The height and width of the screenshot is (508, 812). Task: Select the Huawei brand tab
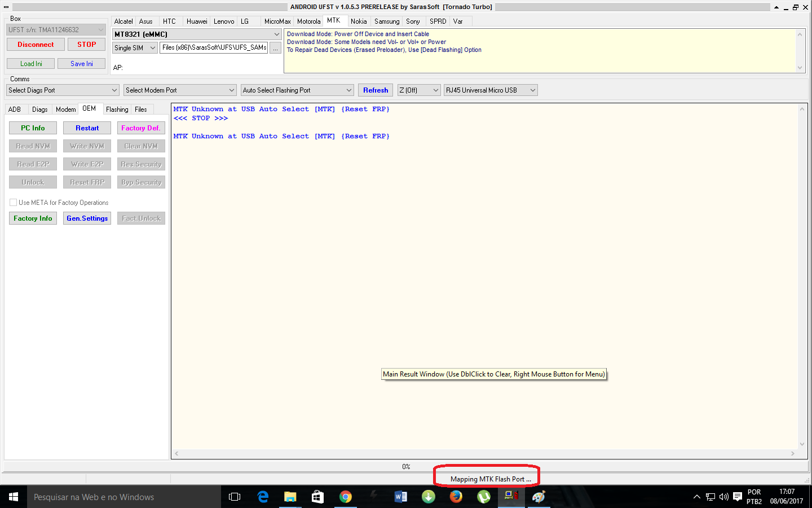coord(197,21)
